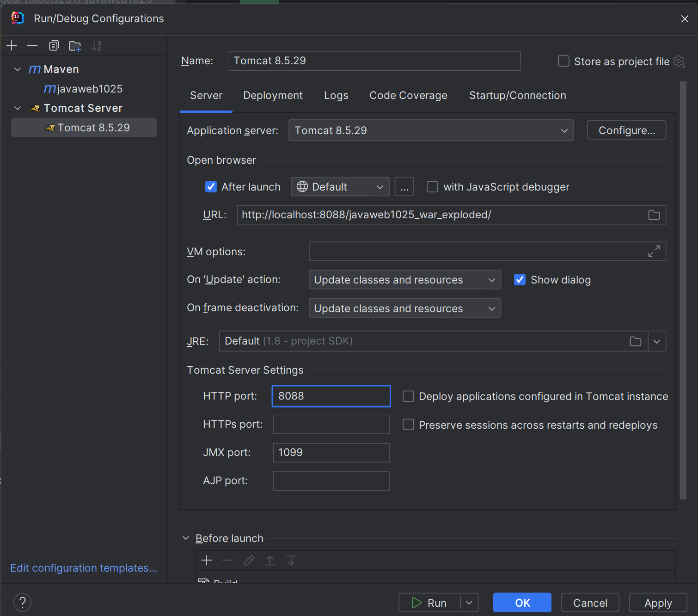This screenshot has height=616, width=698.
Task: Click the JMX port field
Action: tap(331, 453)
